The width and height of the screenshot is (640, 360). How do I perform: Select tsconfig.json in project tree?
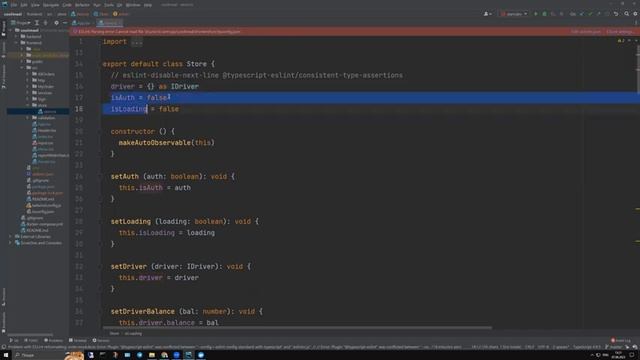40,212
